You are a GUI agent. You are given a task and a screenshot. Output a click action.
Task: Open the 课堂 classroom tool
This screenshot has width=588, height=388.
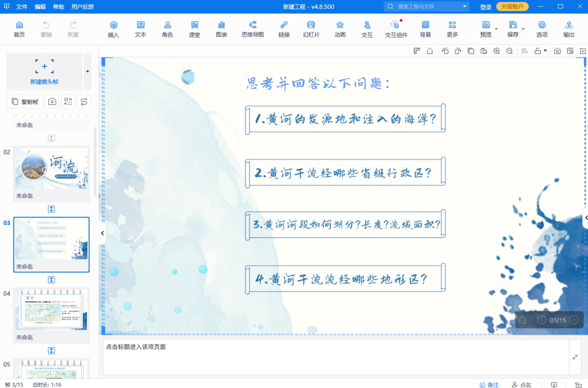[194, 29]
